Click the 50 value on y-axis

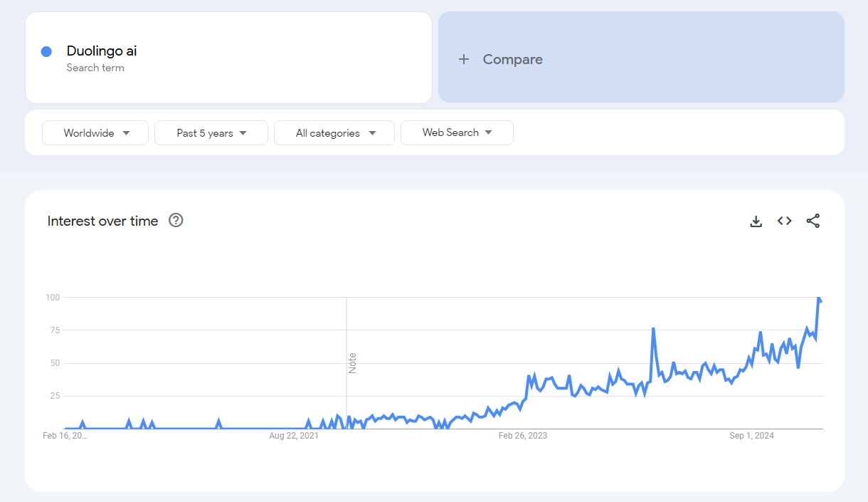[55, 363]
